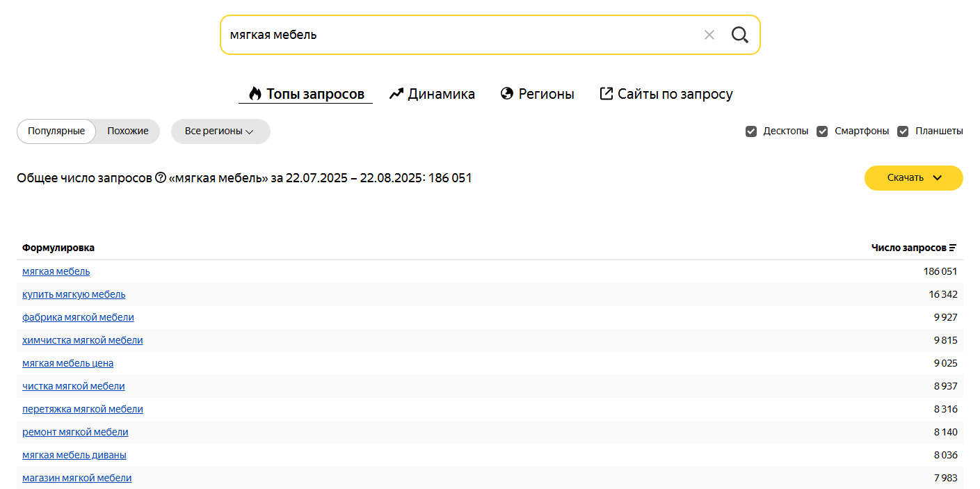
Task: Click the trend arrow icon of Динамика
Action: click(x=396, y=94)
